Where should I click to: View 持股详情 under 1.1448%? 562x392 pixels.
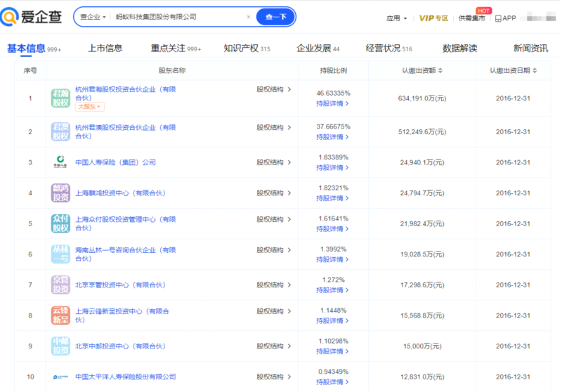tap(332, 320)
